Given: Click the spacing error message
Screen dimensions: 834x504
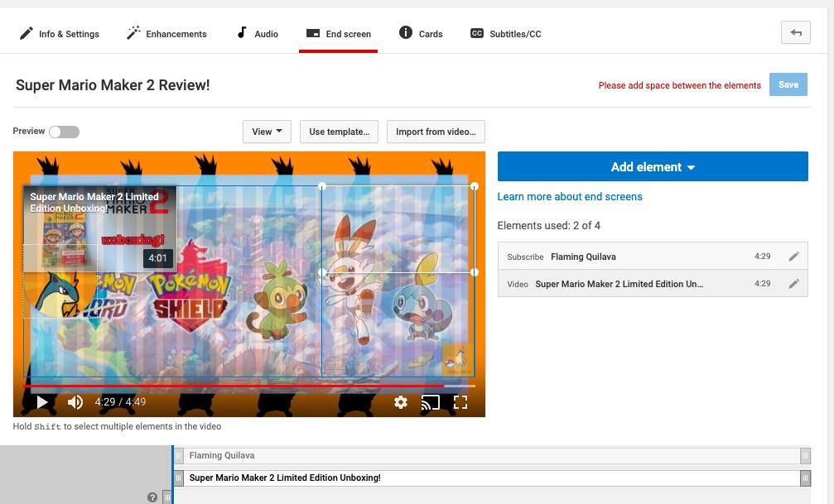Looking at the screenshot, I should (x=679, y=85).
